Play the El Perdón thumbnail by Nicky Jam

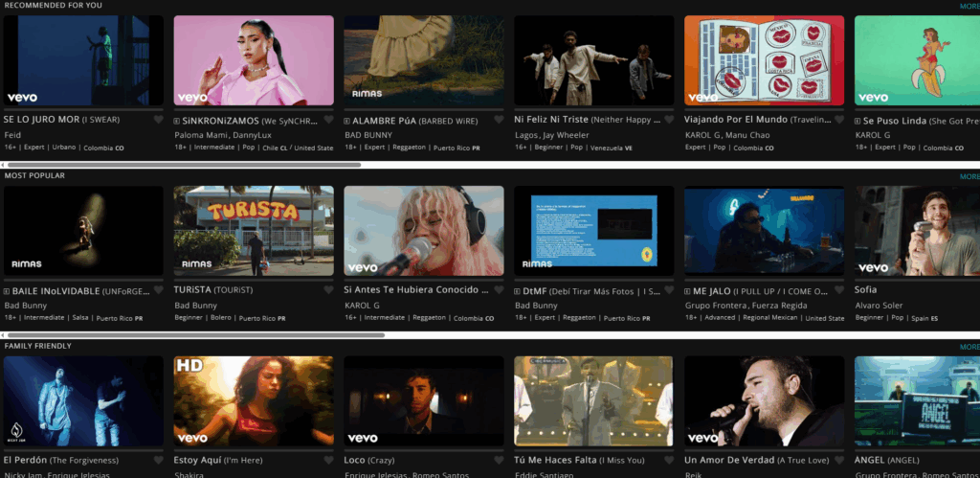pyautogui.click(x=84, y=401)
